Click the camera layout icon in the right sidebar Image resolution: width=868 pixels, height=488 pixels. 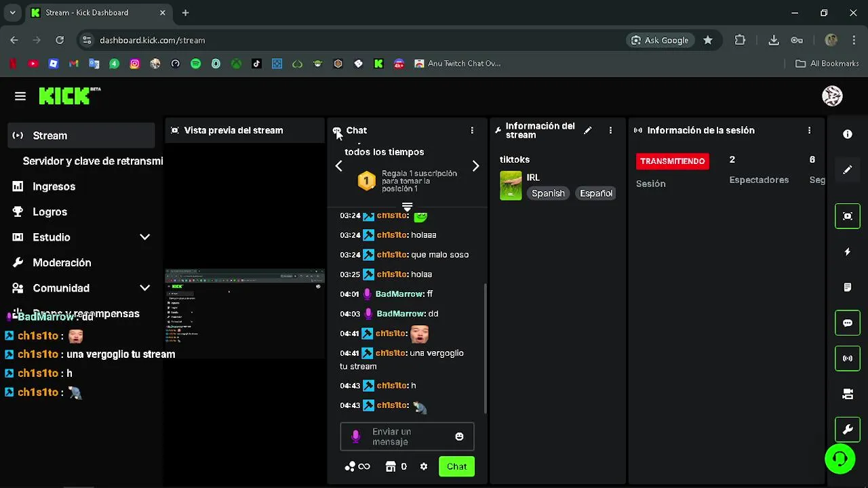click(848, 394)
